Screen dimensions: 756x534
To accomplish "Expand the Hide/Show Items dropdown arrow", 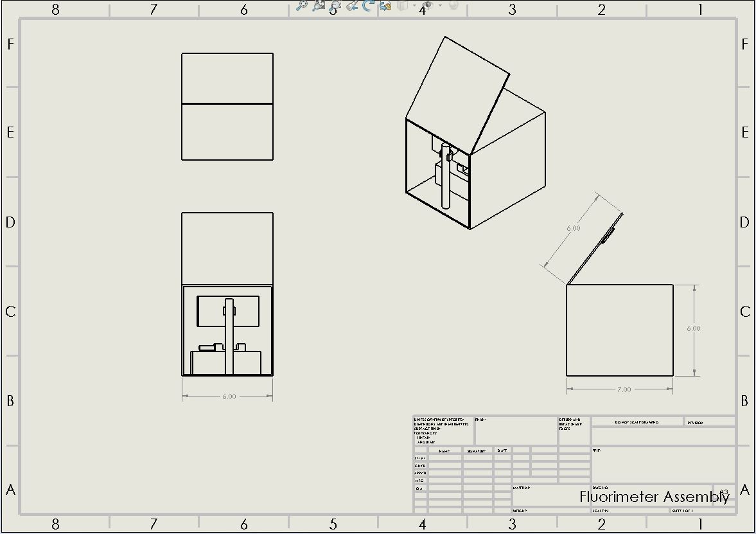I will pyautogui.click(x=440, y=6).
